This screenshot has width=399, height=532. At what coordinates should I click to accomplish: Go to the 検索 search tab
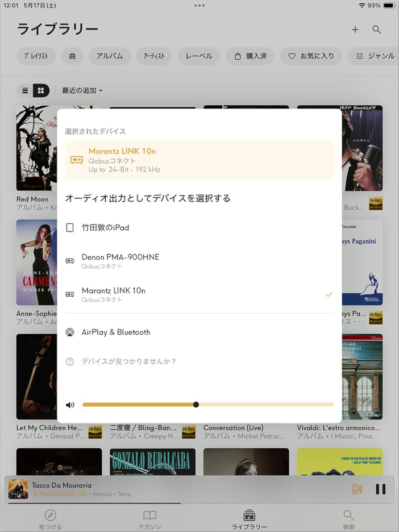pyautogui.click(x=348, y=518)
